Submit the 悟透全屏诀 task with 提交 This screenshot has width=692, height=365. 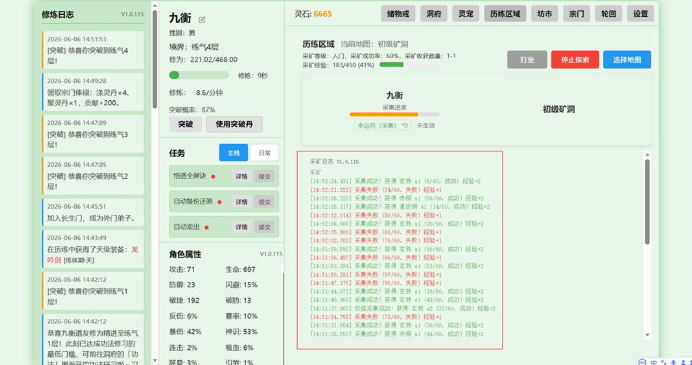click(264, 176)
